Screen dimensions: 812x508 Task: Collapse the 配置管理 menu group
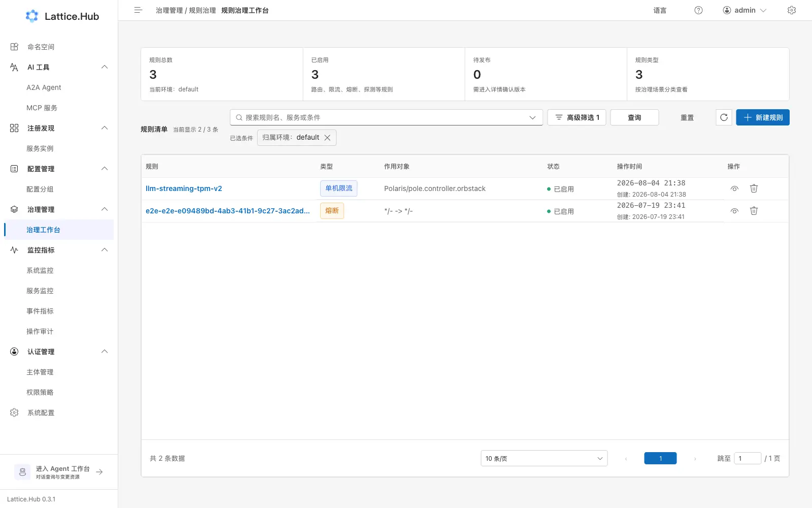coord(105,169)
